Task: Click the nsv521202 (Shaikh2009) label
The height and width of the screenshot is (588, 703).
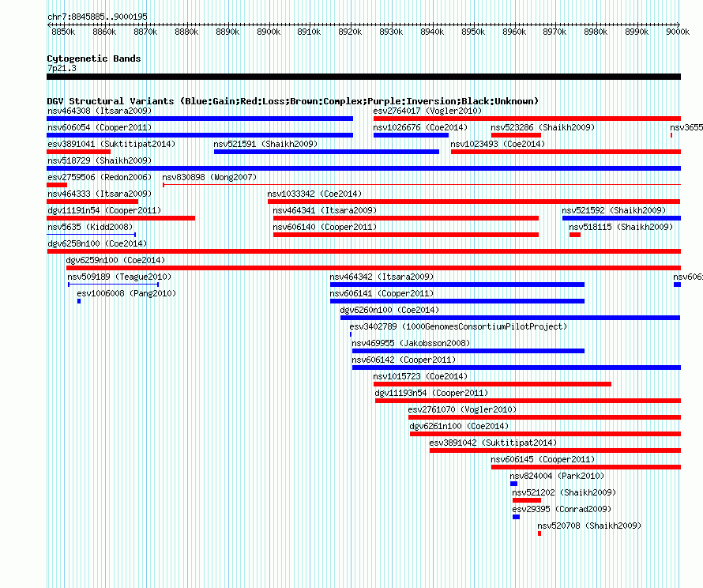Action: point(564,492)
